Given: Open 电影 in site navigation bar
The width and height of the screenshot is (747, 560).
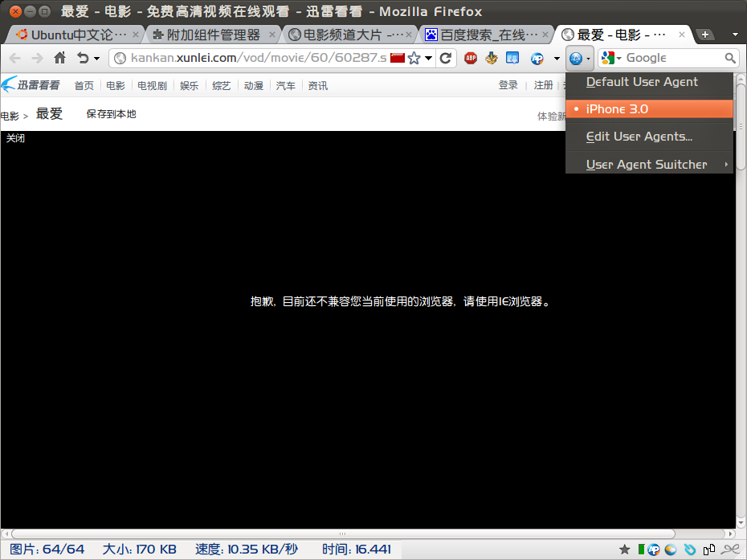Looking at the screenshot, I should point(116,86).
